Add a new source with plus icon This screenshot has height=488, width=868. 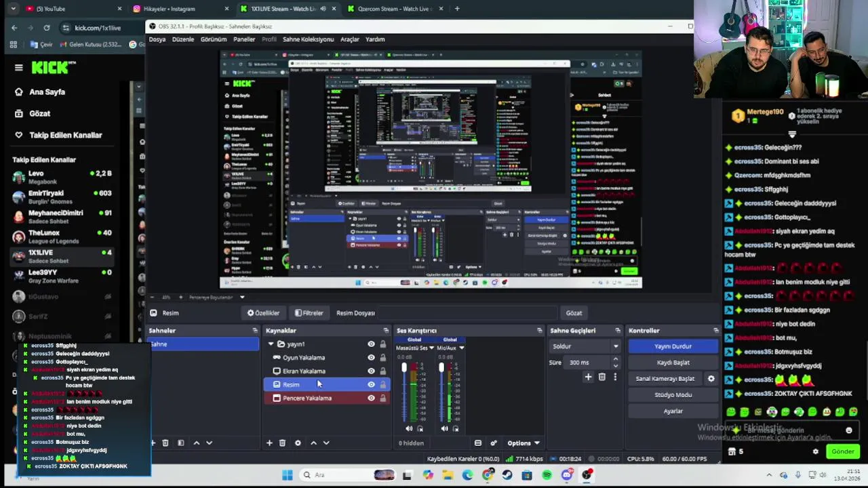269,443
